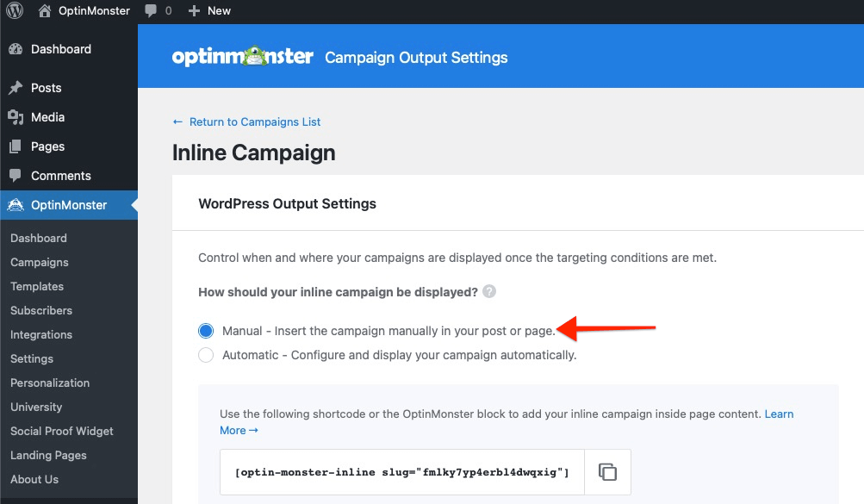Viewport: 864px width, 504px height.
Task: Choose the OptinMonster Dashboard submenu entry
Action: (38, 238)
